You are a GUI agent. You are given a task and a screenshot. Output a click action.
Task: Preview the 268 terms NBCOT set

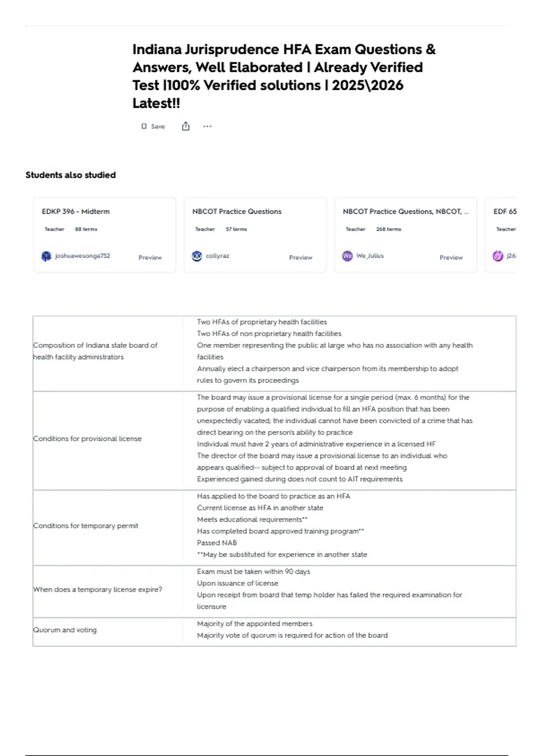pyautogui.click(x=451, y=257)
